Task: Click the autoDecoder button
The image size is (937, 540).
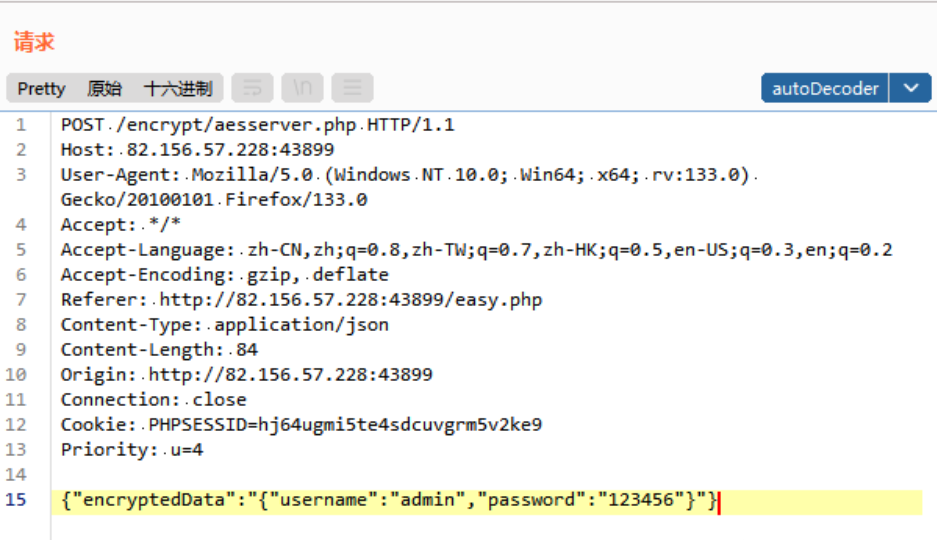Action: click(x=825, y=88)
